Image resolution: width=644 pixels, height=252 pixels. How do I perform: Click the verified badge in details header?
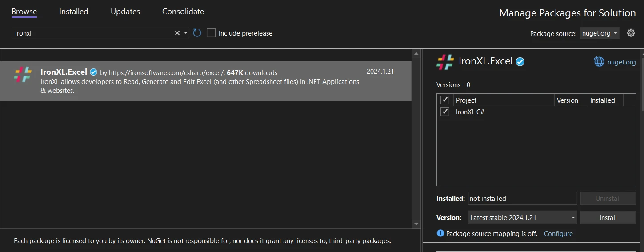520,62
